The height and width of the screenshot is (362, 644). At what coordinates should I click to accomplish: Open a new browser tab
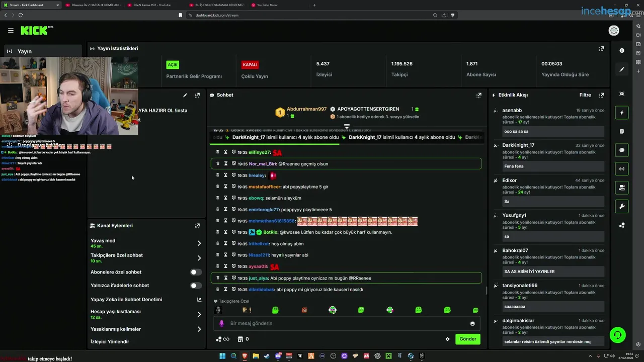(314, 5)
